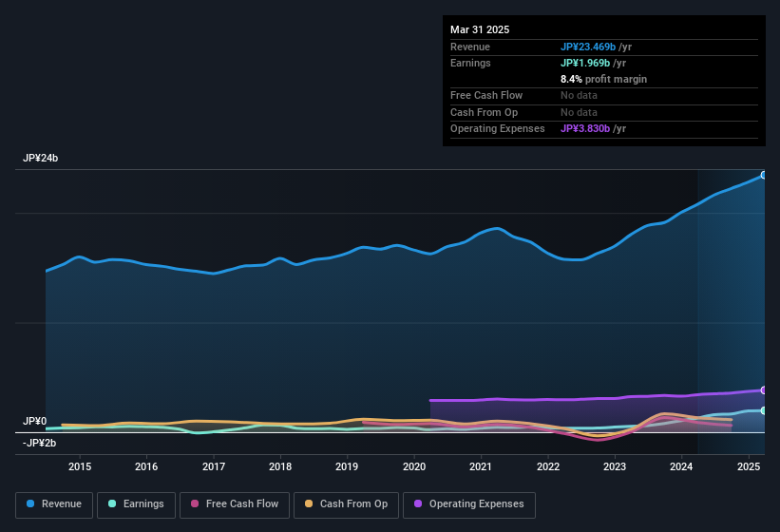Click the 2022 x-axis label

coord(547,466)
